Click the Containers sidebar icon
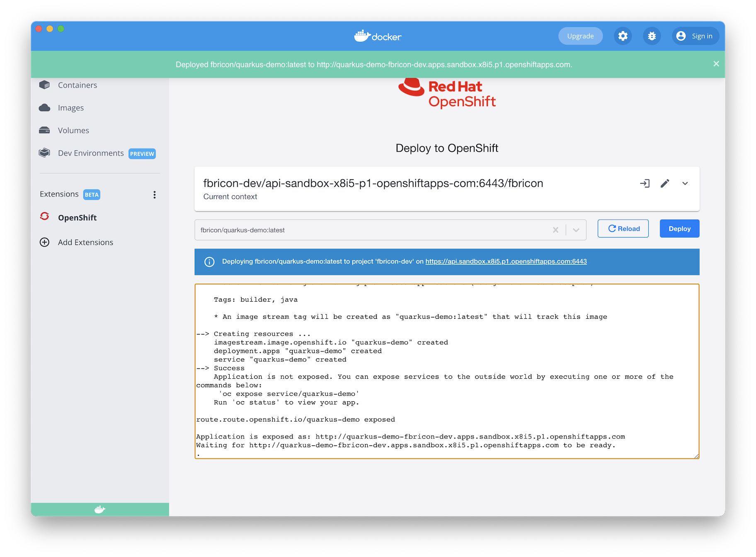This screenshot has width=756, height=557. point(44,85)
